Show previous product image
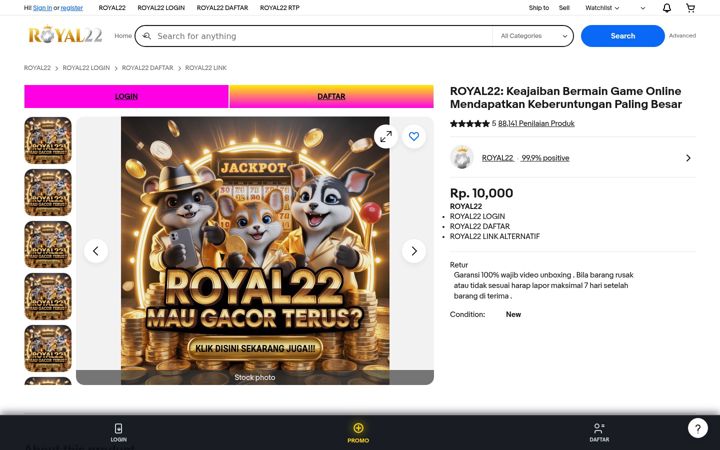The height and width of the screenshot is (450, 720). point(96,251)
